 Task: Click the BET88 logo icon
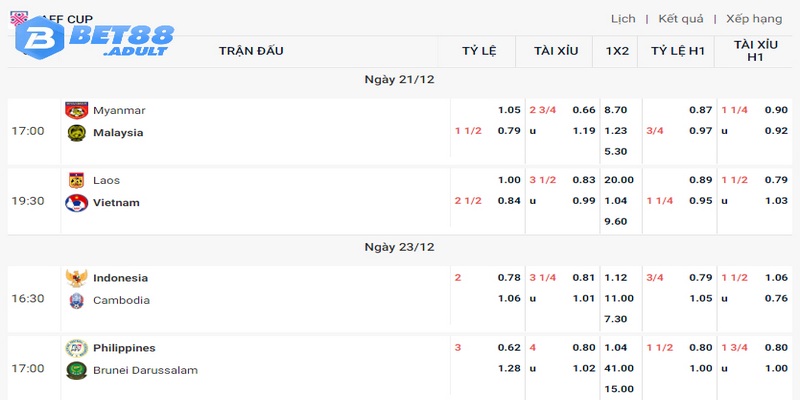tap(33, 36)
